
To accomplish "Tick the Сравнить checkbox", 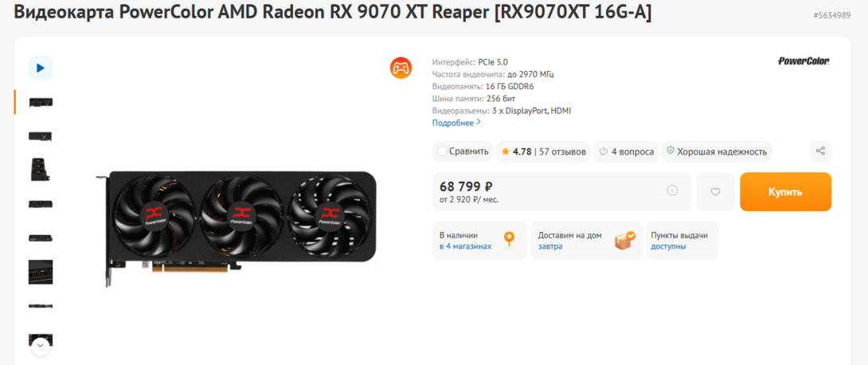I will [x=442, y=151].
